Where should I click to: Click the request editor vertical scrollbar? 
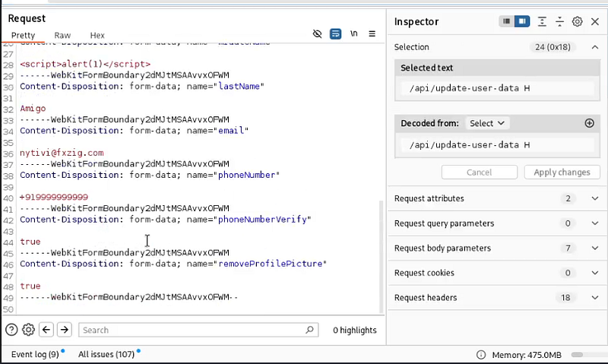(x=381, y=257)
